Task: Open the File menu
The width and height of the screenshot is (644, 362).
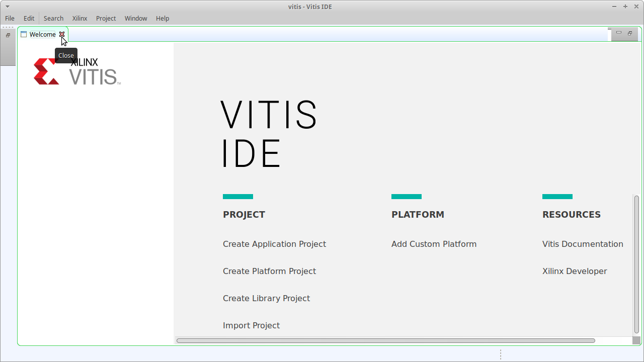Action: click(x=10, y=18)
